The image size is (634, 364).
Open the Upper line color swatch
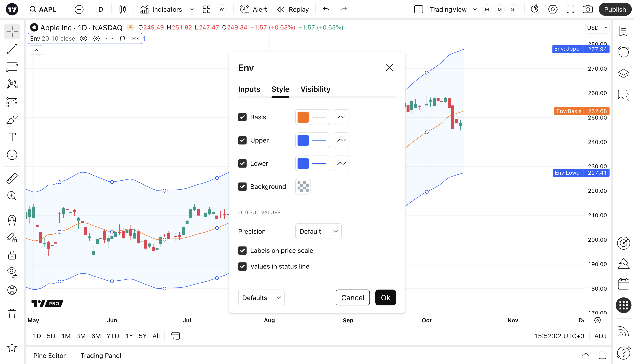(303, 140)
